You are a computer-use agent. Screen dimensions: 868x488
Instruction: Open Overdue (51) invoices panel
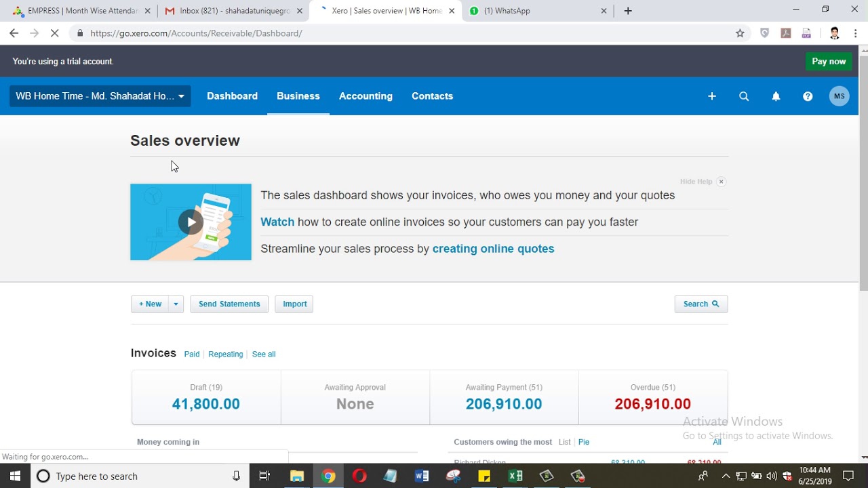click(653, 397)
